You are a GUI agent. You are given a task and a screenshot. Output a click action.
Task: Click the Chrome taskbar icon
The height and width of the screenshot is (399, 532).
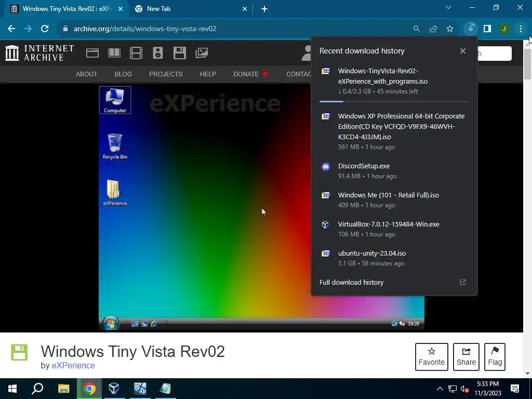click(89, 389)
